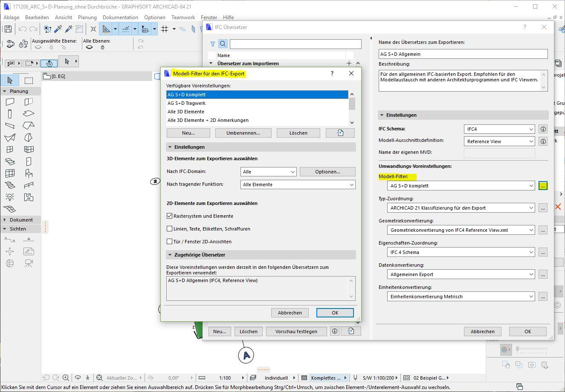Click the search field in IFC Übersetzer

click(296, 44)
